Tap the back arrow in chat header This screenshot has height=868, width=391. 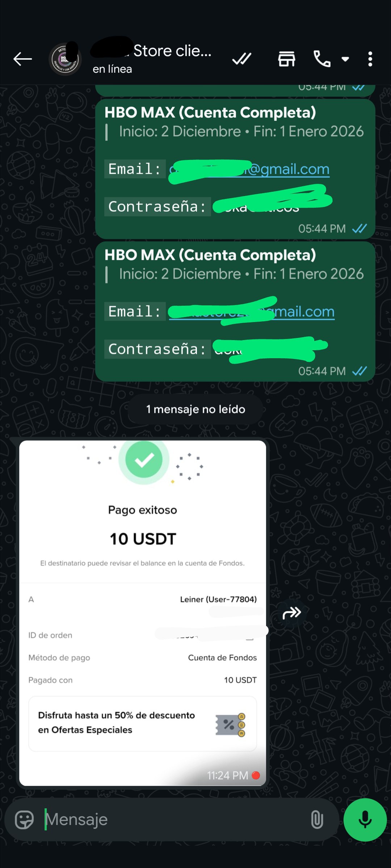click(22, 59)
